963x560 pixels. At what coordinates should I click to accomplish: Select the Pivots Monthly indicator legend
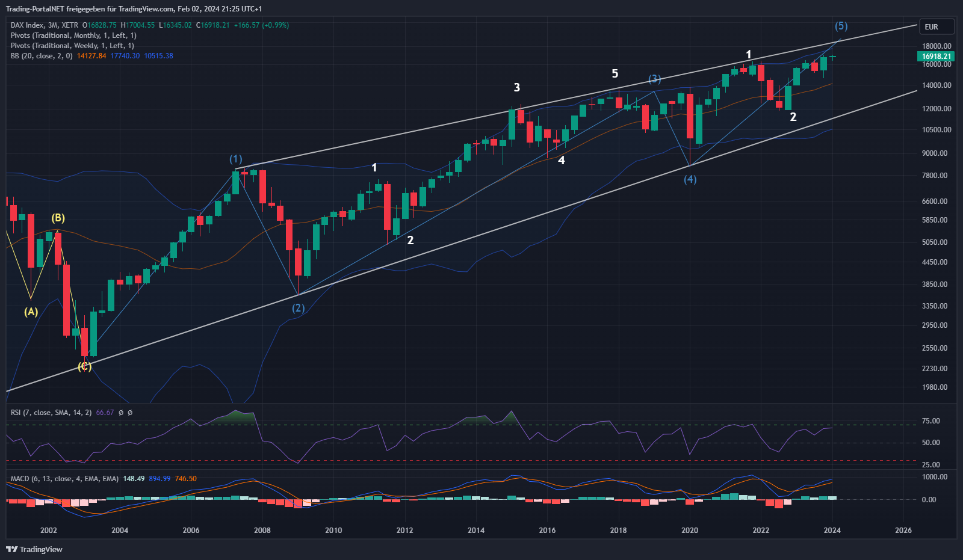(73, 35)
